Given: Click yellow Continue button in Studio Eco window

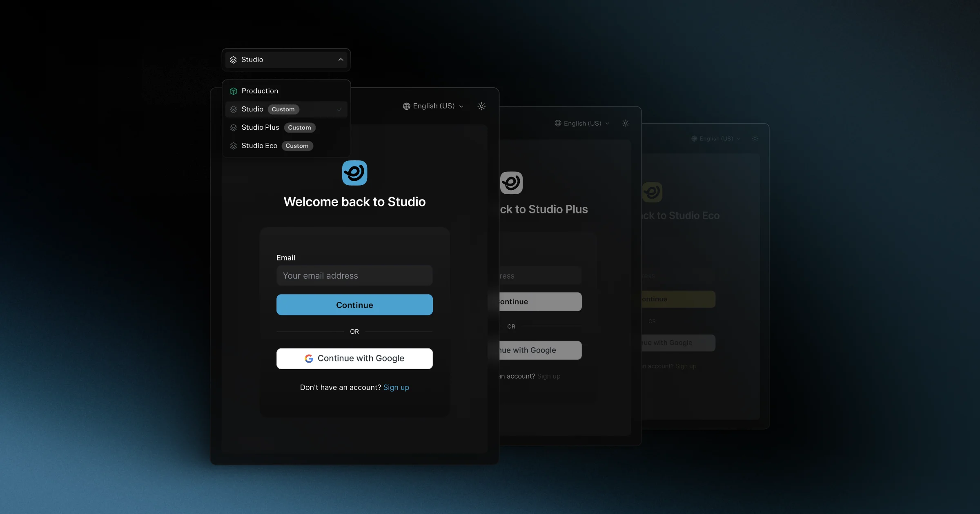Looking at the screenshot, I should tap(679, 299).
